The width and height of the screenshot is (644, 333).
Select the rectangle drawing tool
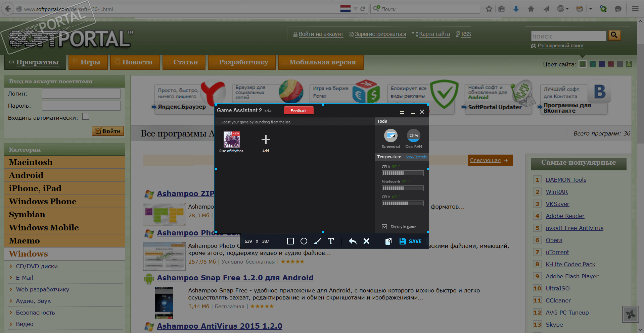coord(290,241)
